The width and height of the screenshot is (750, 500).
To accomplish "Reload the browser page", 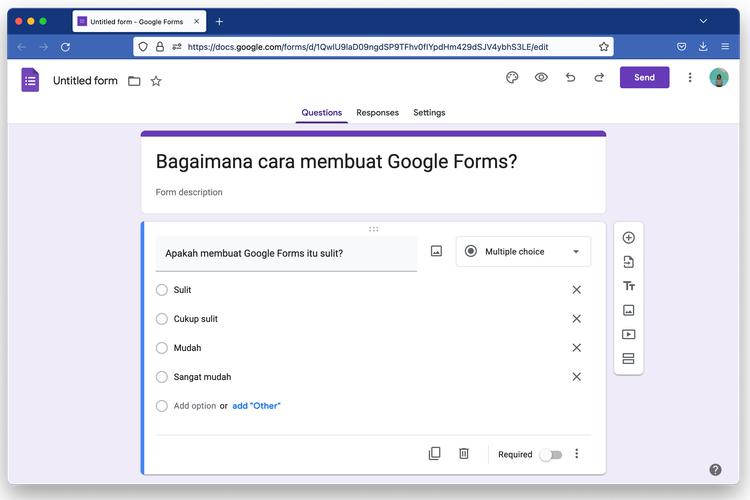I will (x=66, y=47).
